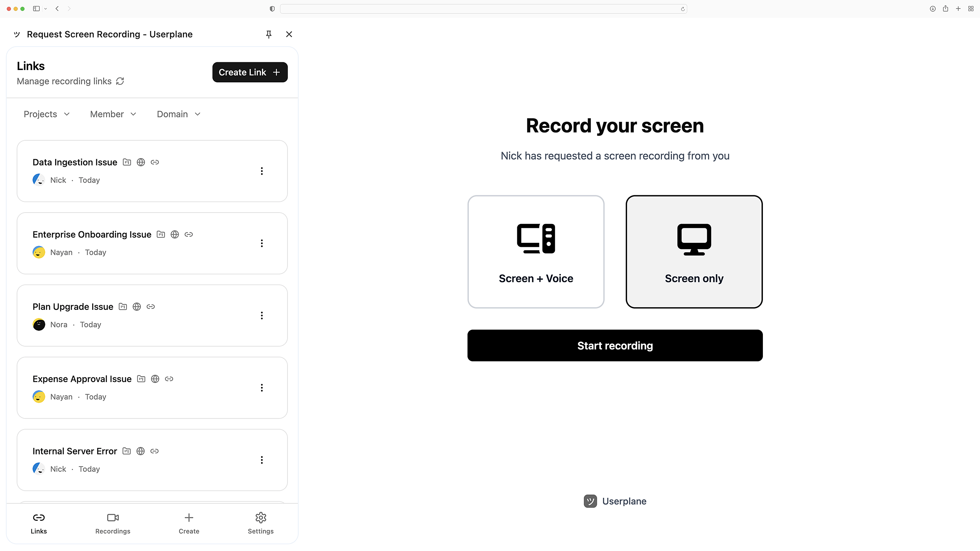Click link icon next to Expense Approval Issue
The image size is (980, 551).
(x=169, y=379)
